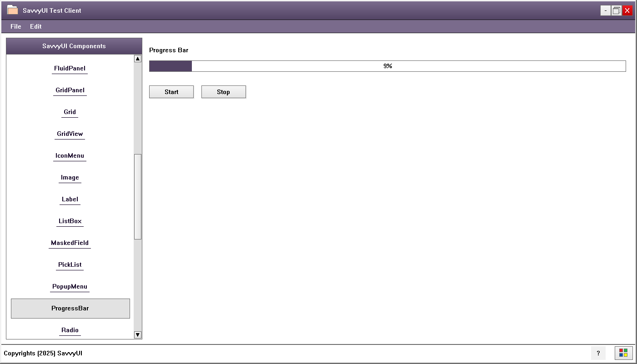Open the Radio component page
Image resolution: width=637 pixels, height=364 pixels.
(70, 330)
